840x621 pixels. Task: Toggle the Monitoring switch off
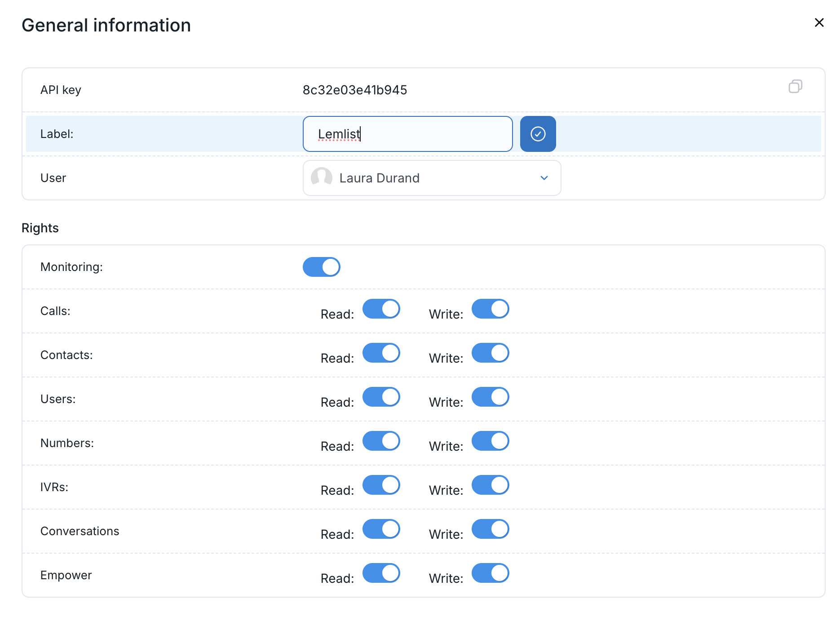pos(321,267)
